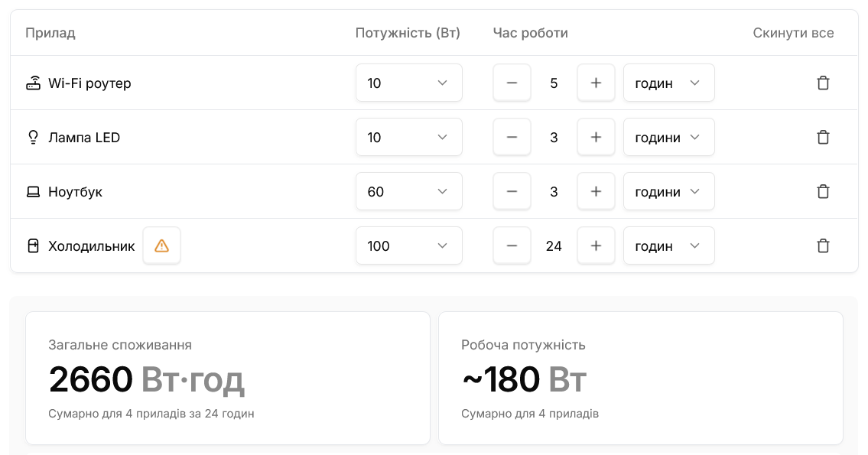Decrease Холодильник hours with minus button
Screen dimensions: 868x455
(512, 245)
